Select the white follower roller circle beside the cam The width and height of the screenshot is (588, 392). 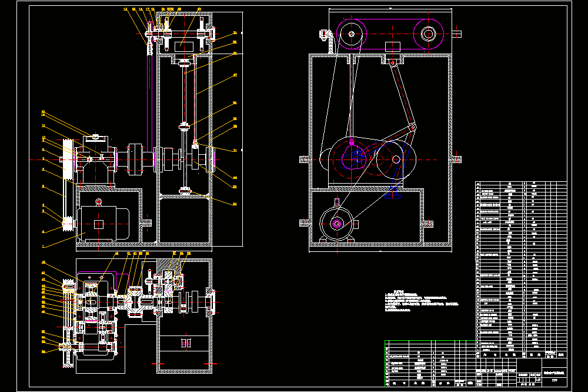(x=396, y=160)
